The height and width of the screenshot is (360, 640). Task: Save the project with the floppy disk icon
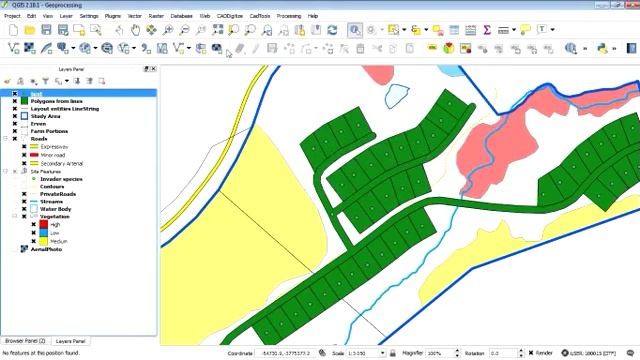tap(46, 30)
